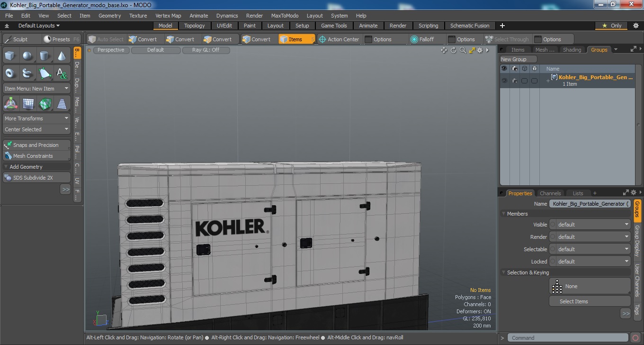Add a cylinder primitive
Viewport: 644px width, 345px height.
(45, 56)
